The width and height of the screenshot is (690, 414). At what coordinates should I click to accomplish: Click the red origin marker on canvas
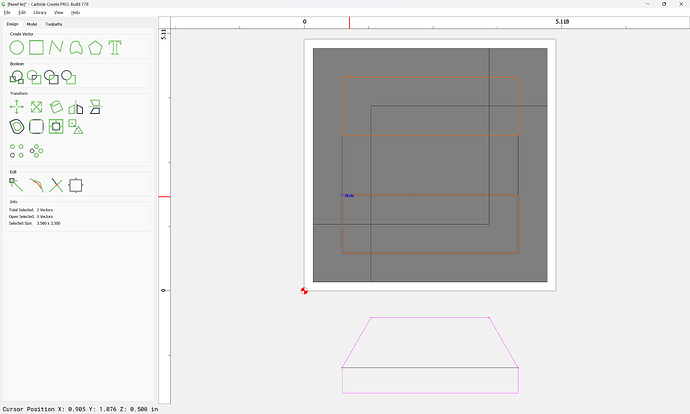(304, 291)
